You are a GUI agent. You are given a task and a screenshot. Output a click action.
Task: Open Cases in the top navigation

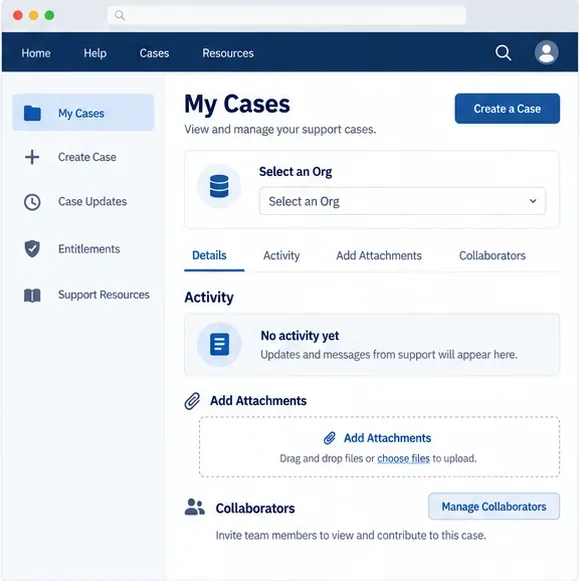[154, 53]
